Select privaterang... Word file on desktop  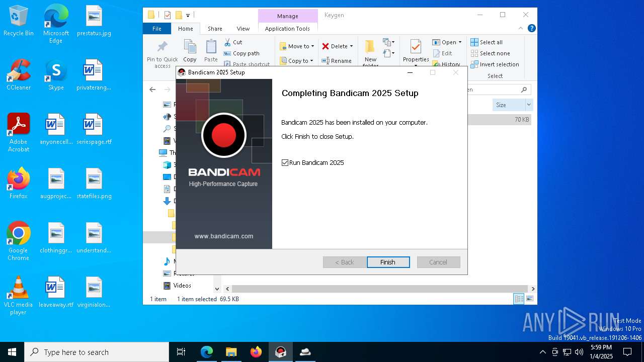pos(94,75)
